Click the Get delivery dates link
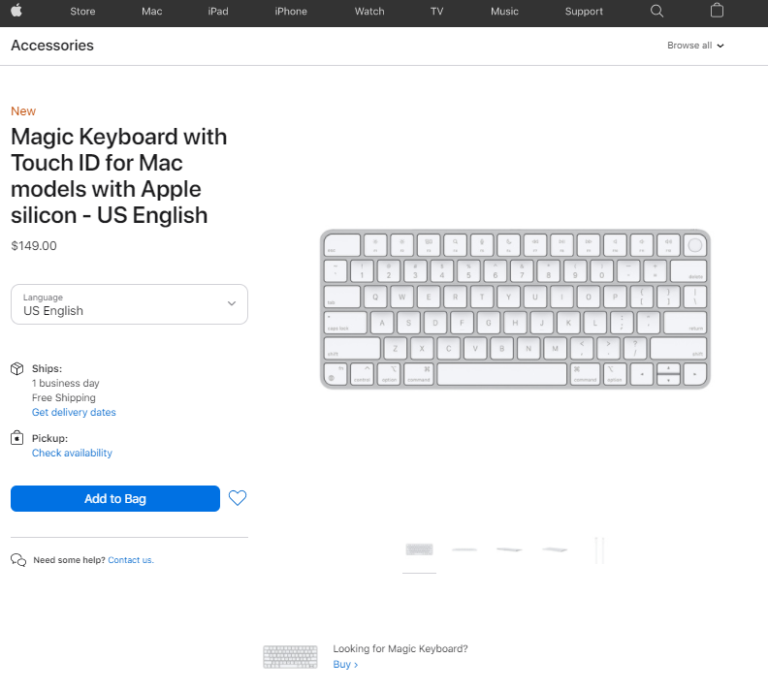The image size is (768, 690). click(x=74, y=413)
